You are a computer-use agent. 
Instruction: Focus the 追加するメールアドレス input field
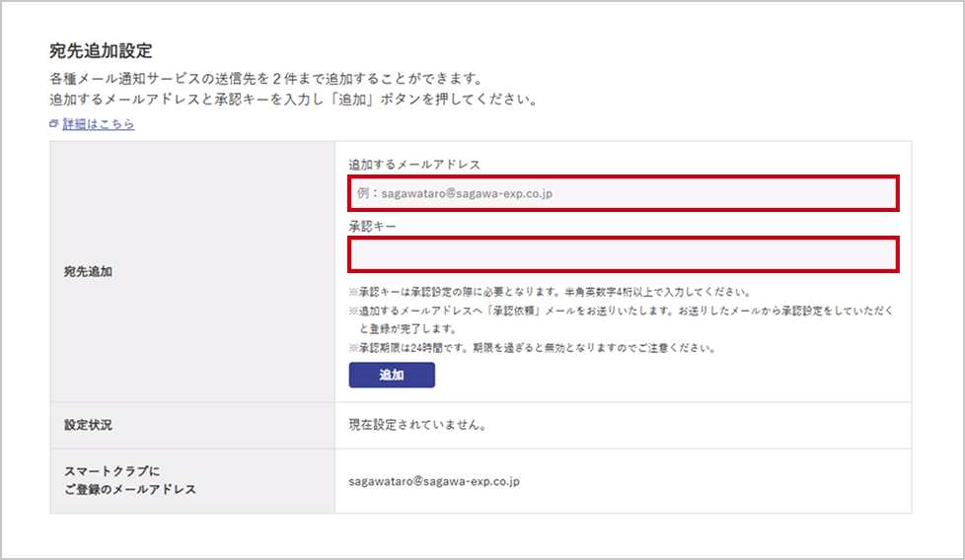623,193
